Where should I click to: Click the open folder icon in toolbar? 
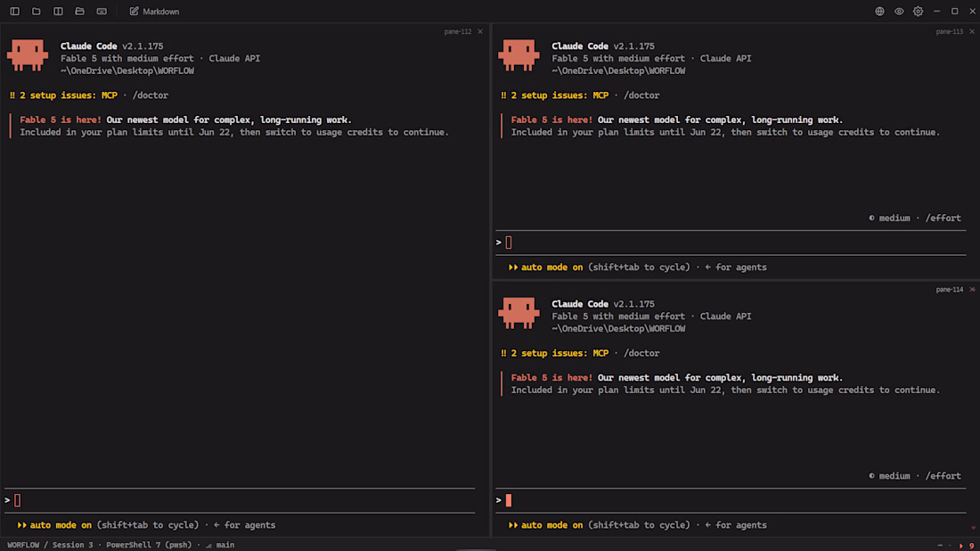(79, 12)
